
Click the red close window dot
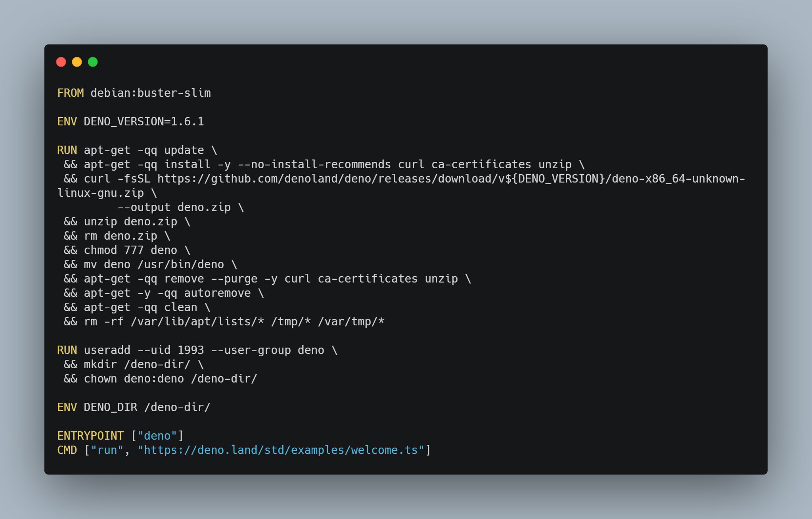tap(61, 62)
